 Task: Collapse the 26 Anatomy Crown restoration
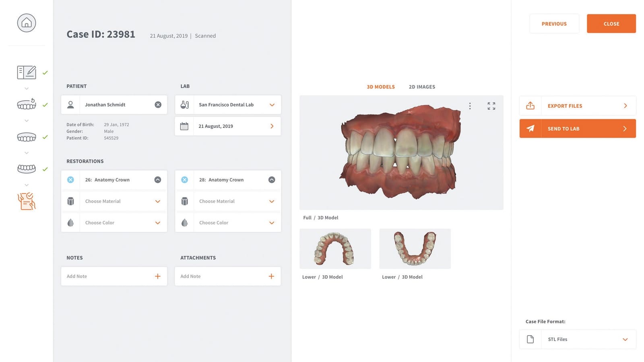(158, 180)
